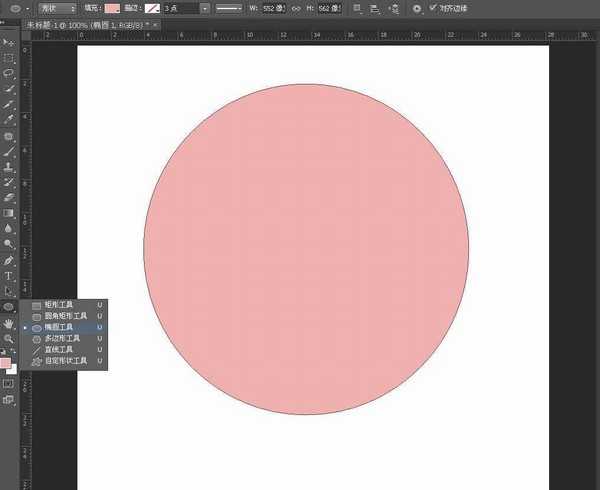Screen dimensions: 600x490
Task: Pick the Brush tool
Action: pyautogui.click(x=8, y=152)
